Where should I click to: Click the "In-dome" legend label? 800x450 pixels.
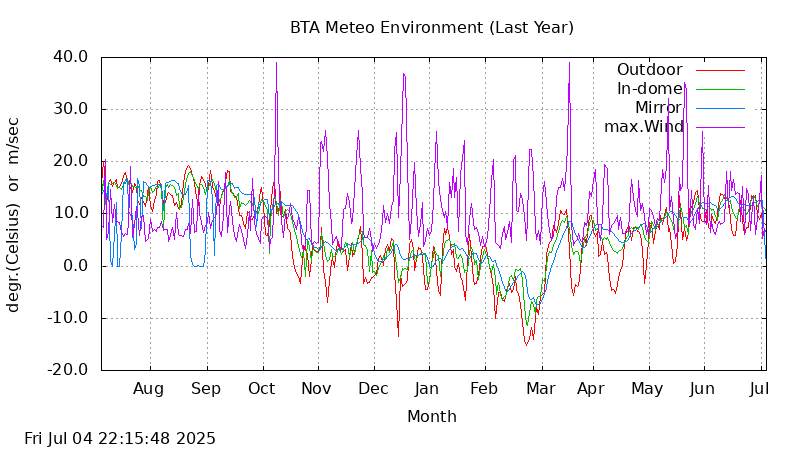point(649,89)
